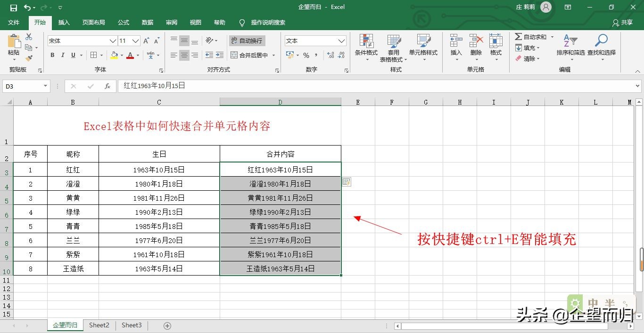Click the Undo arrow in quick access toolbar
The height and width of the screenshot is (333, 644).
click(28, 7)
